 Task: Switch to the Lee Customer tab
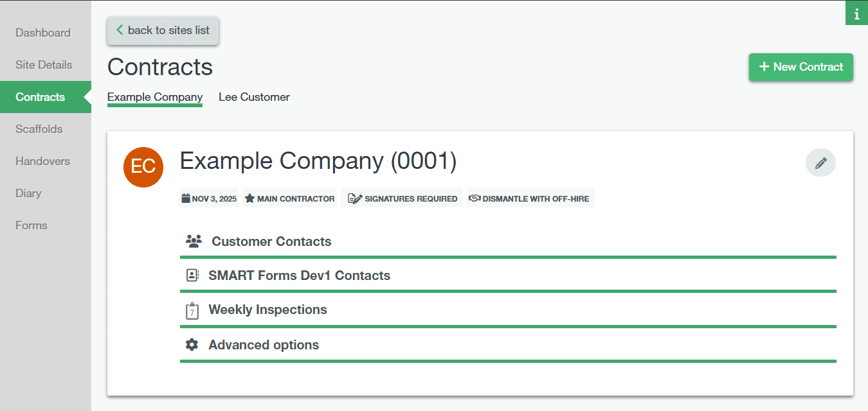[x=254, y=97]
